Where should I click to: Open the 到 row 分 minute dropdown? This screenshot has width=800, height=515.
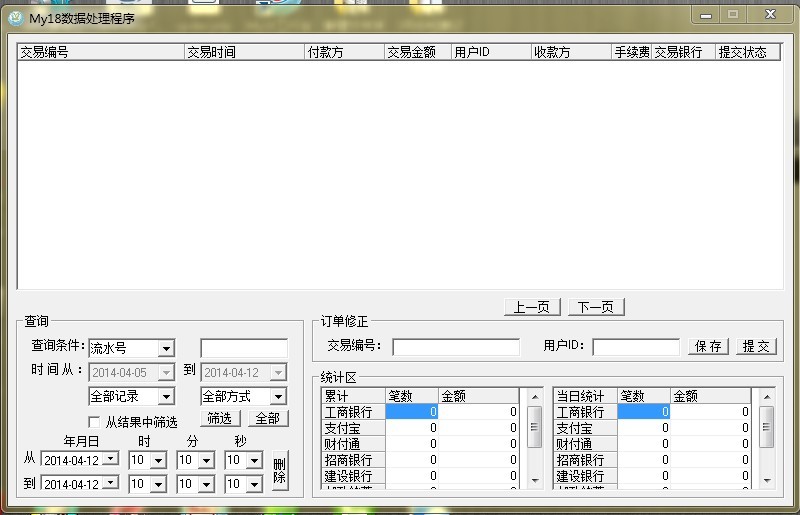coord(206,484)
